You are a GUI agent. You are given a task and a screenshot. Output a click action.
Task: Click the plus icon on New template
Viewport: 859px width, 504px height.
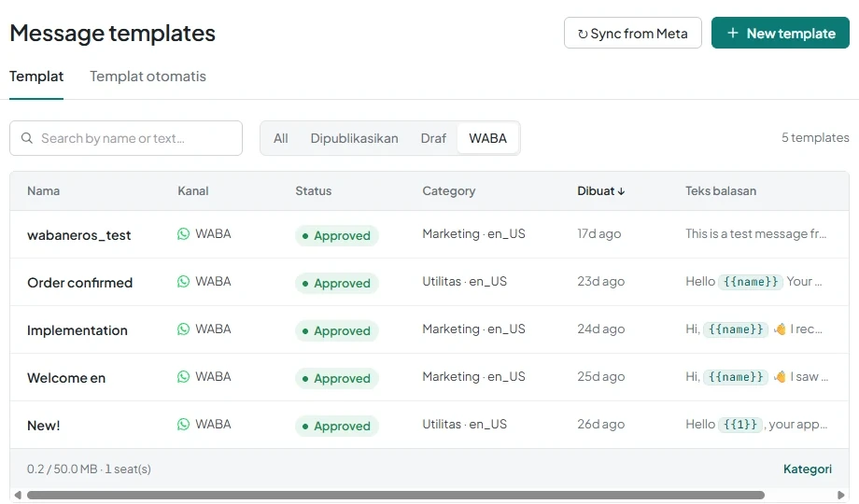click(x=732, y=33)
